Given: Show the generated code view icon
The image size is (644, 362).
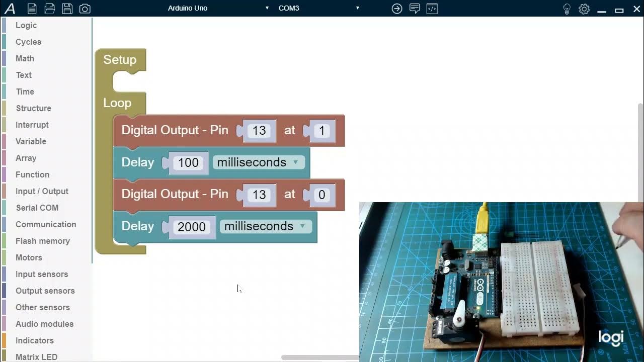Looking at the screenshot, I should tap(432, 9).
